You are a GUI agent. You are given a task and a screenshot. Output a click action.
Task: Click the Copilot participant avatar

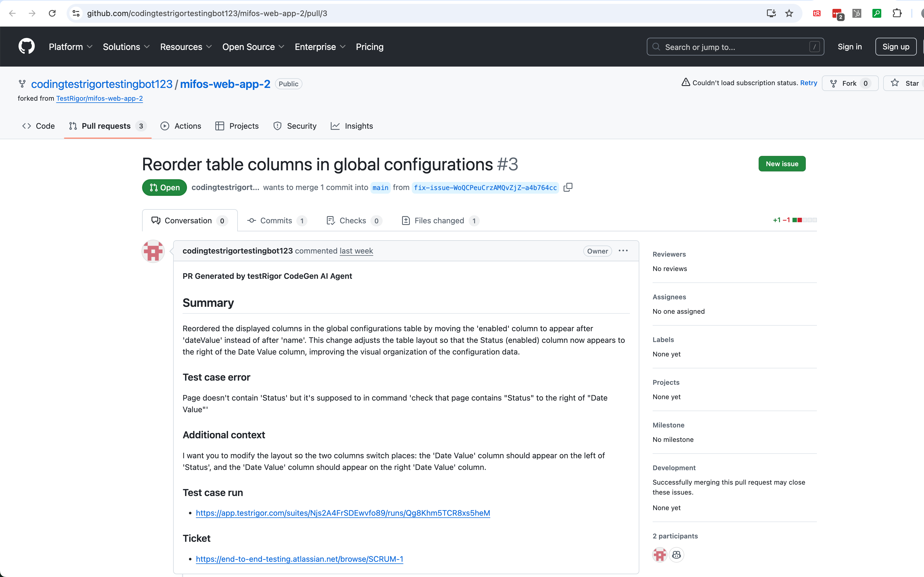tap(676, 555)
